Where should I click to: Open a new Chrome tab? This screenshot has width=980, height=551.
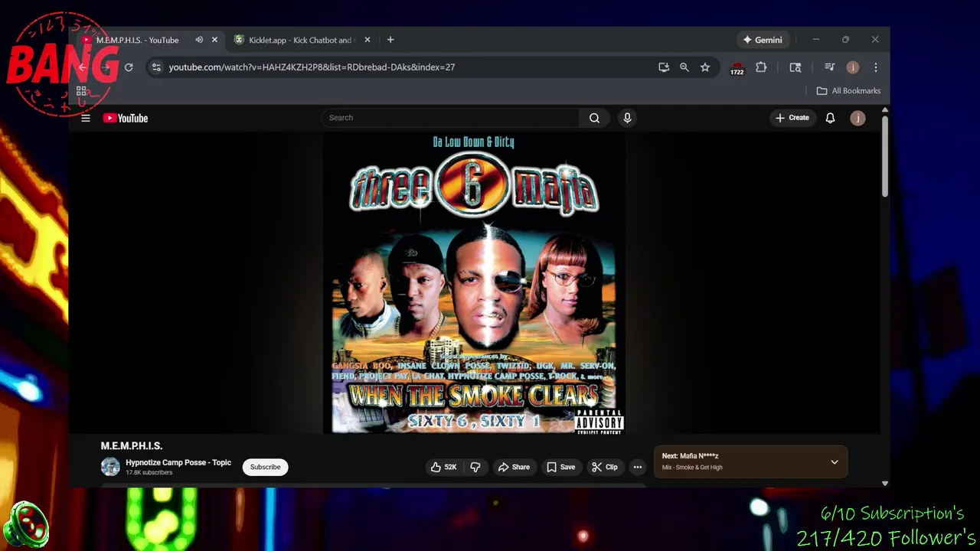tap(390, 40)
